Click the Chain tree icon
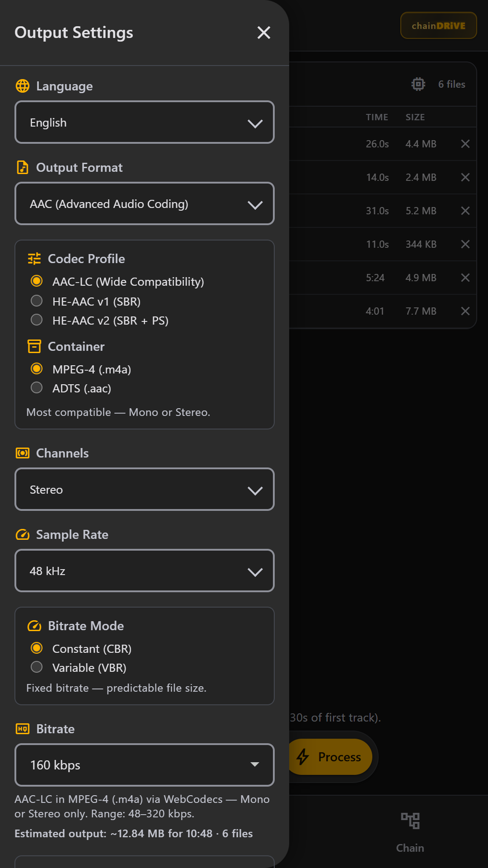The height and width of the screenshot is (868, 488). [410, 821]
